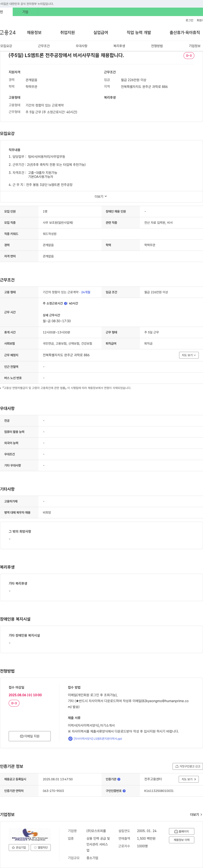Click the 이메일 지원 button
The width and height of the screenshot is (203, 868).
pos(30,736)
